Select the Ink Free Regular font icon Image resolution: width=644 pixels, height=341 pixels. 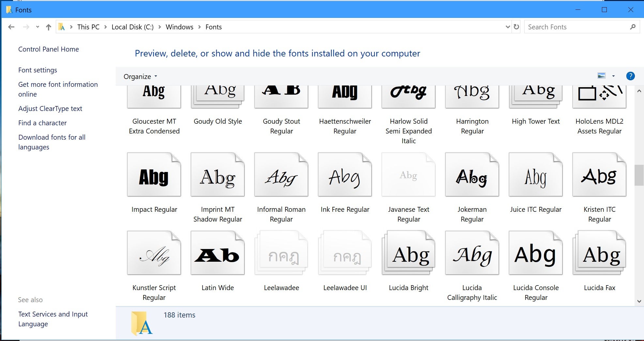click(345, 175)
